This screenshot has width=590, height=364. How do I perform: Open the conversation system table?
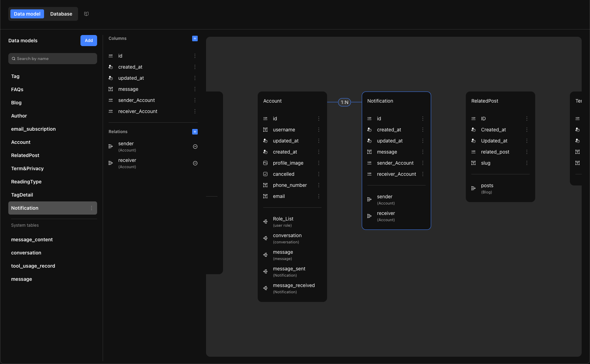pos(53,253)
